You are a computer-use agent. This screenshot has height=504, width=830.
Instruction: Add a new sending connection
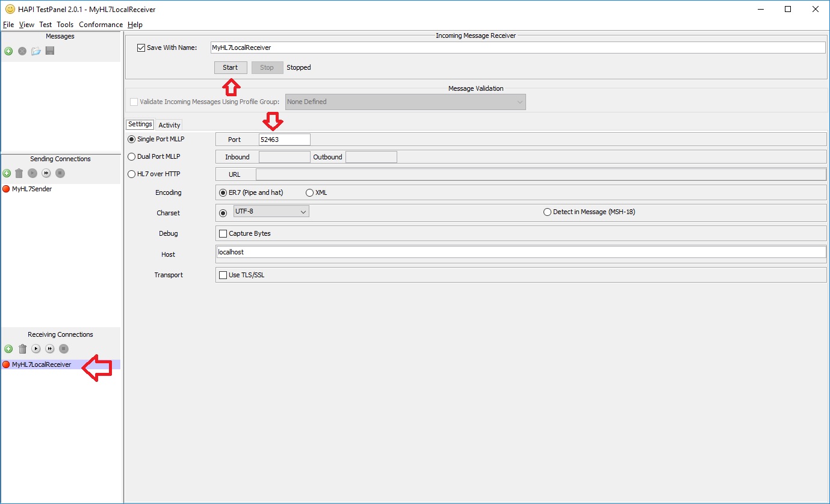8,173
